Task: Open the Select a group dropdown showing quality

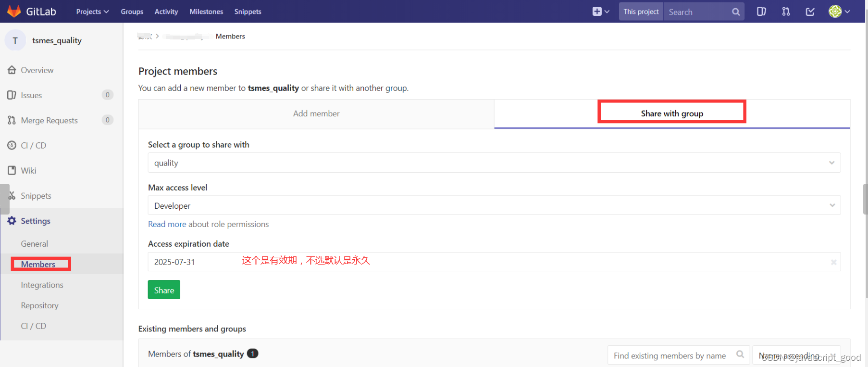Action: (x=494, y=163)
